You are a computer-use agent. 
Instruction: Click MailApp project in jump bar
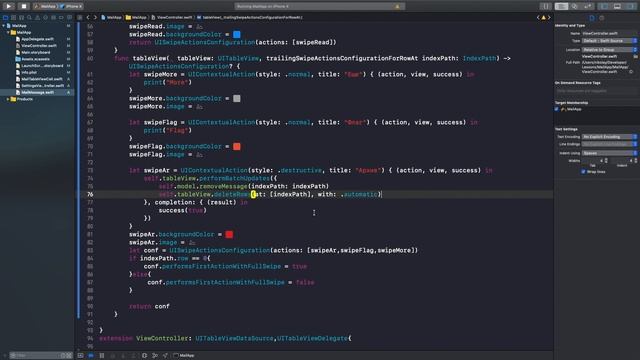111,18
